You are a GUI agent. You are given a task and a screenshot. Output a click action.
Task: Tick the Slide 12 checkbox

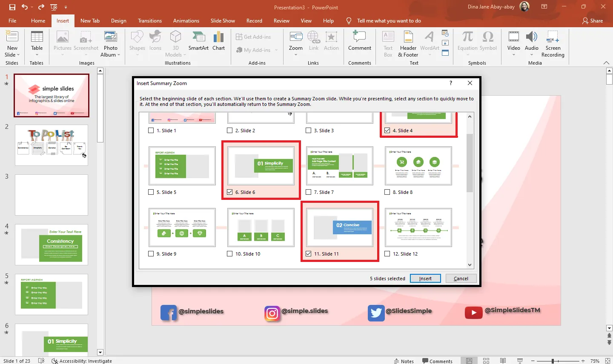(387, 254)
